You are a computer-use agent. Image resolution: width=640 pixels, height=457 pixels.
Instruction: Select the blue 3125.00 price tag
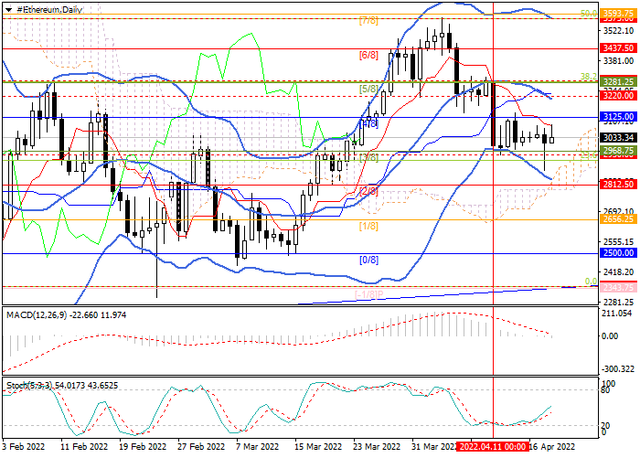pyautogui.click(x=618, y=117)
